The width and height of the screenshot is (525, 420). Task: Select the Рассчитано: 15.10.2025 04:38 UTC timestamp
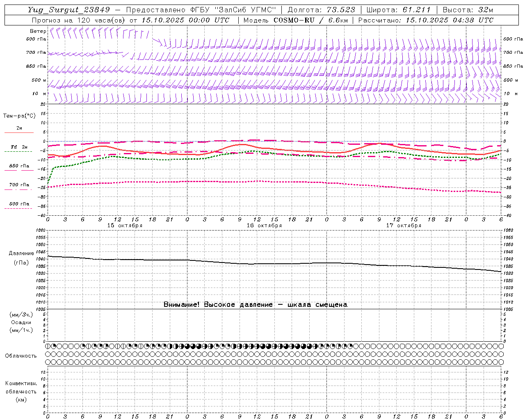[x=426, y=20]
